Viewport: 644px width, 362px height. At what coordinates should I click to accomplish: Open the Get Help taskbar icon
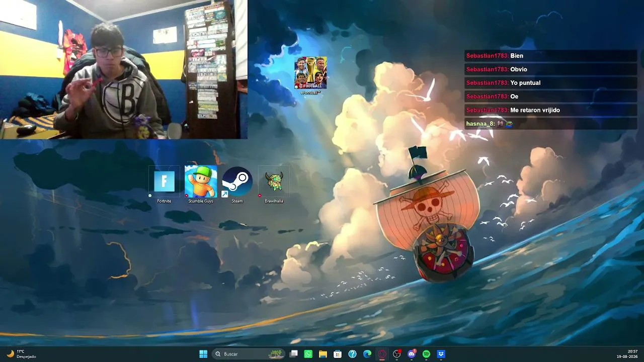tap(353, 354)
